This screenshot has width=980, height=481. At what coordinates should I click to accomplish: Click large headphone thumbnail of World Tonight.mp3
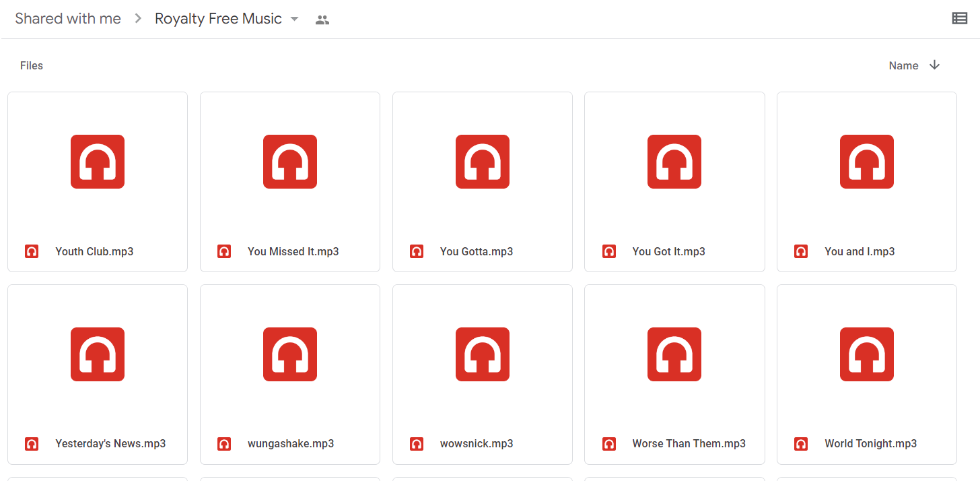[x=867, y=354]
